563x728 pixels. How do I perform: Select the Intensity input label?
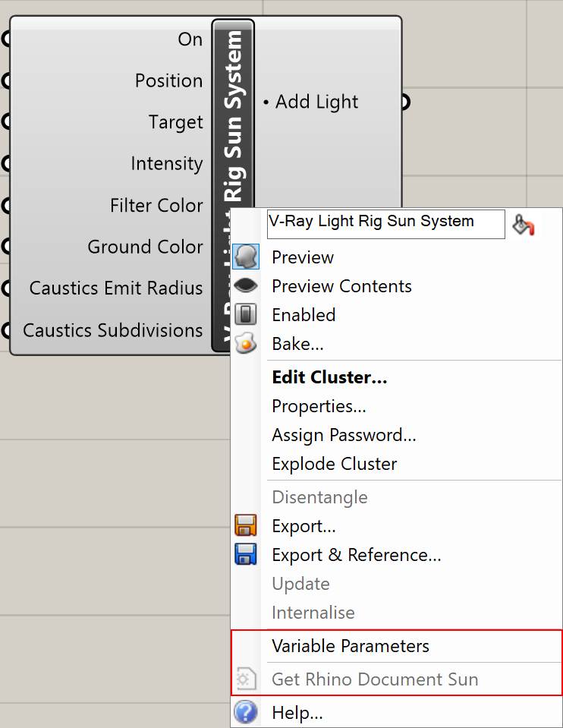[167, 163]
